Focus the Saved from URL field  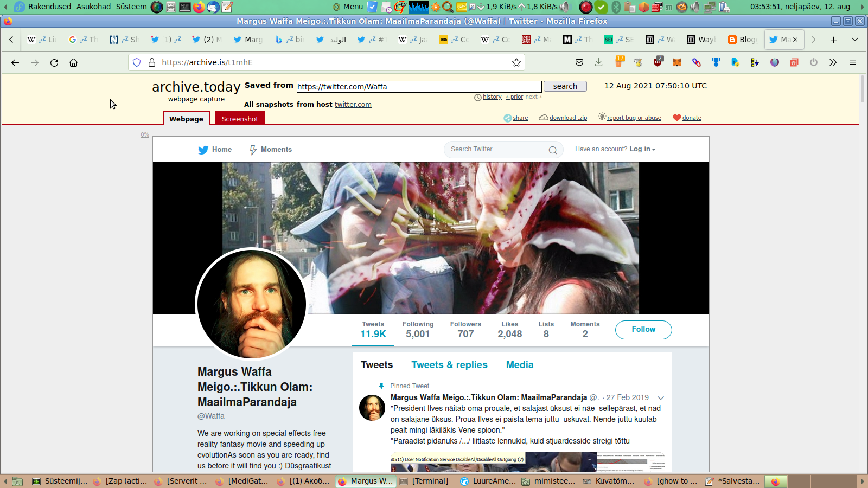coord(419,87)
